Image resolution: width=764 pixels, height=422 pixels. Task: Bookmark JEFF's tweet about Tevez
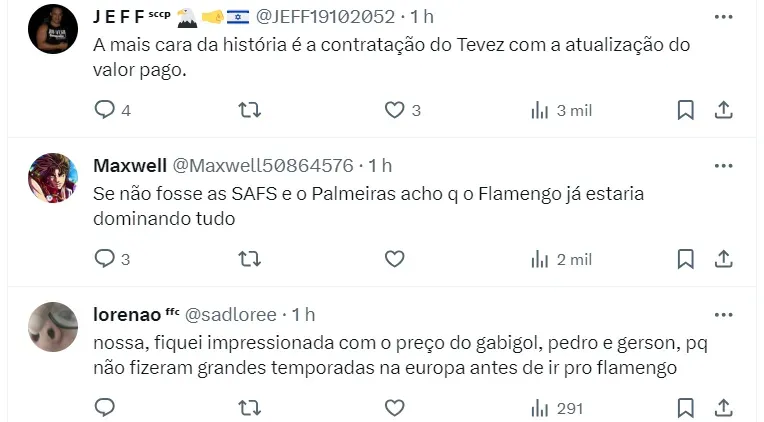click(685, 110)
